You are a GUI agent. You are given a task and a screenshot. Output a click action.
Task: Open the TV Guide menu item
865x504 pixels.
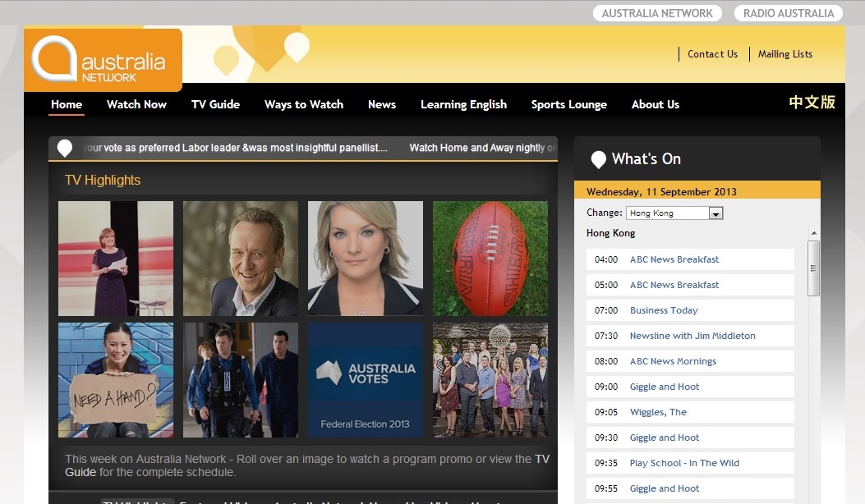pyautogui.click(x=215, y=104)
